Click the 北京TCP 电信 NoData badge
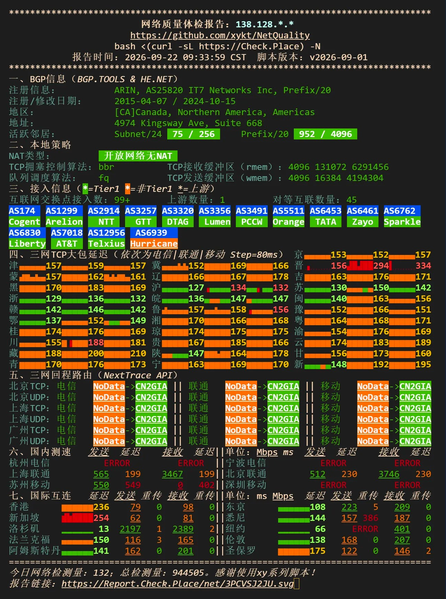 coord(109,387)
